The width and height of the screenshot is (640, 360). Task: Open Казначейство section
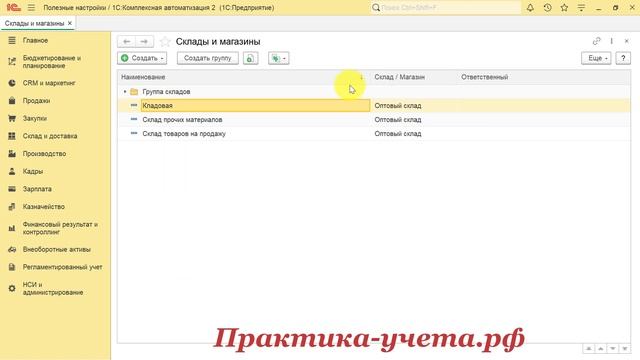pyautogui.click(x=44, y=207)
